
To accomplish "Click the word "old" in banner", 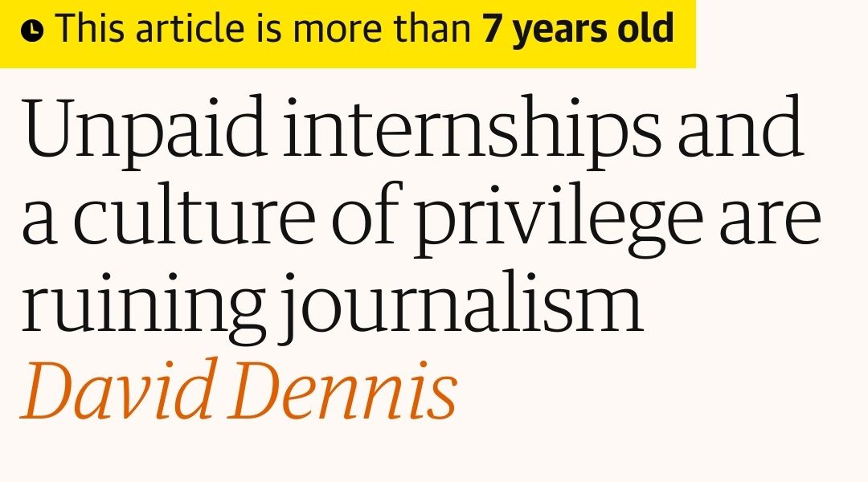I will point(646,28).
